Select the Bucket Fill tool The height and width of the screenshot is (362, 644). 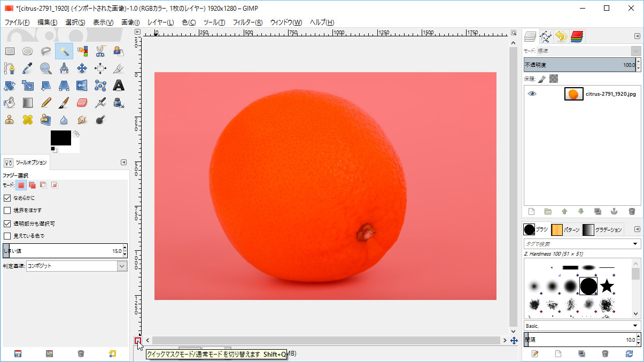(10, 102)
